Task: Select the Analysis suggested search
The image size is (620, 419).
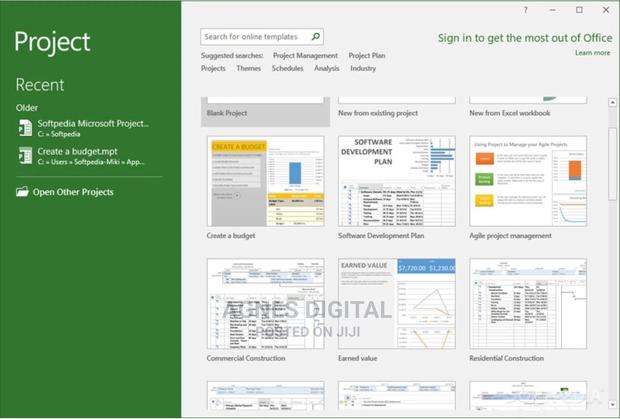Action: pyautogui.click(x=327, y=68)
